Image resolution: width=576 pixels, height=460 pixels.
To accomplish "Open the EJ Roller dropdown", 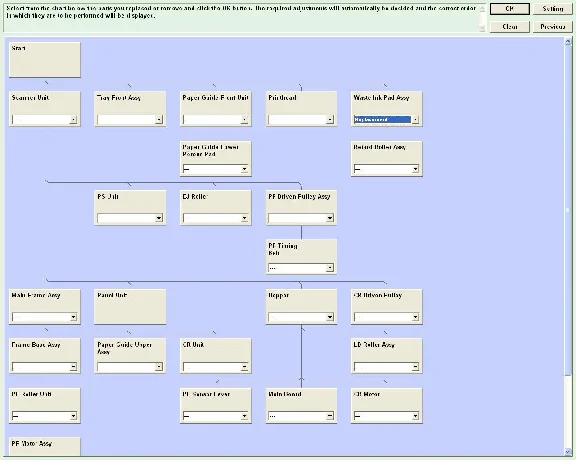I will (x=215, y=218).
